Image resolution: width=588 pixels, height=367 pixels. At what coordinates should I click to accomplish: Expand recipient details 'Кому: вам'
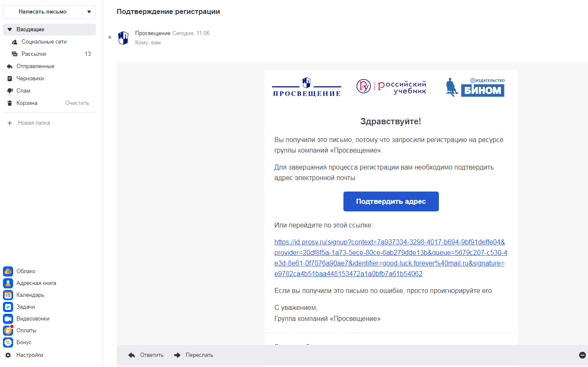click(x=148, y=43)
